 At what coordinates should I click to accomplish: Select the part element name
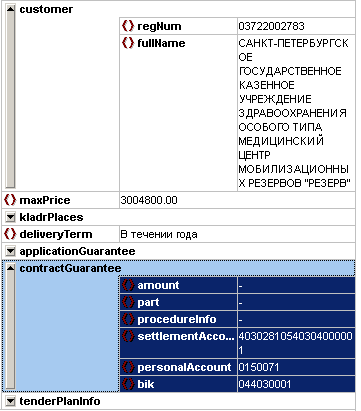[148, 303]
